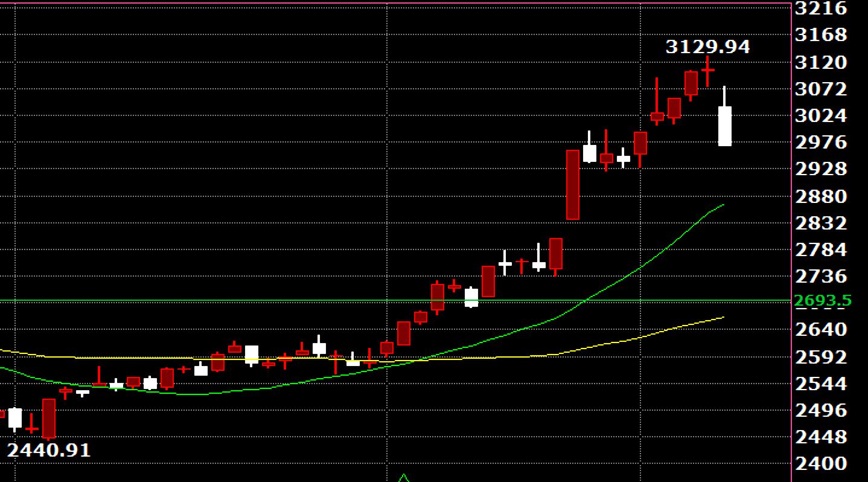Image resolution: width=868 pixels, height=482 pixels.
Task: Select the green horizontal line at 2693.5
Action: point(395,300)
